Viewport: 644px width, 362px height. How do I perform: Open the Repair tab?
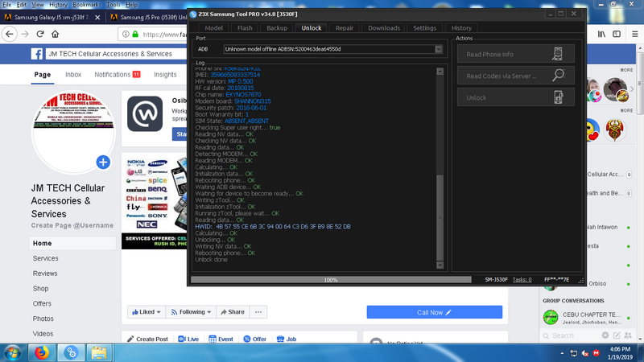click(x=345, y=28)
